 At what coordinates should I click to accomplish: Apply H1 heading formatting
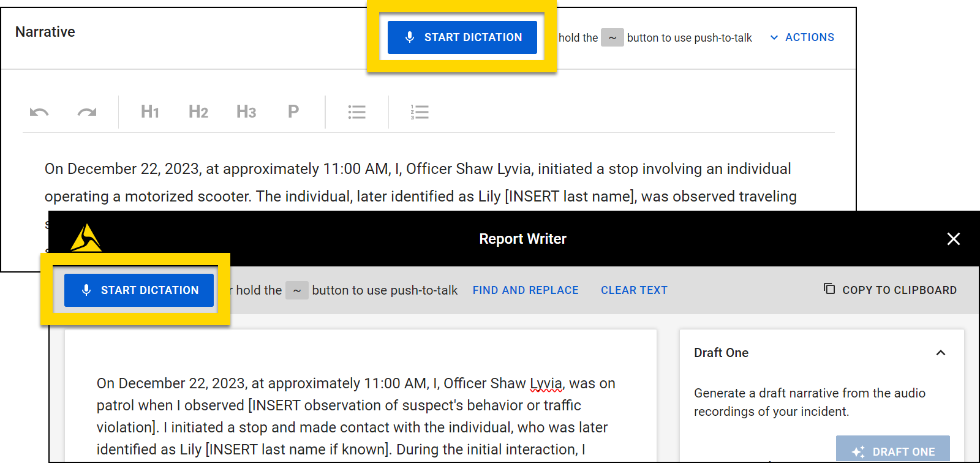(150, 112)
